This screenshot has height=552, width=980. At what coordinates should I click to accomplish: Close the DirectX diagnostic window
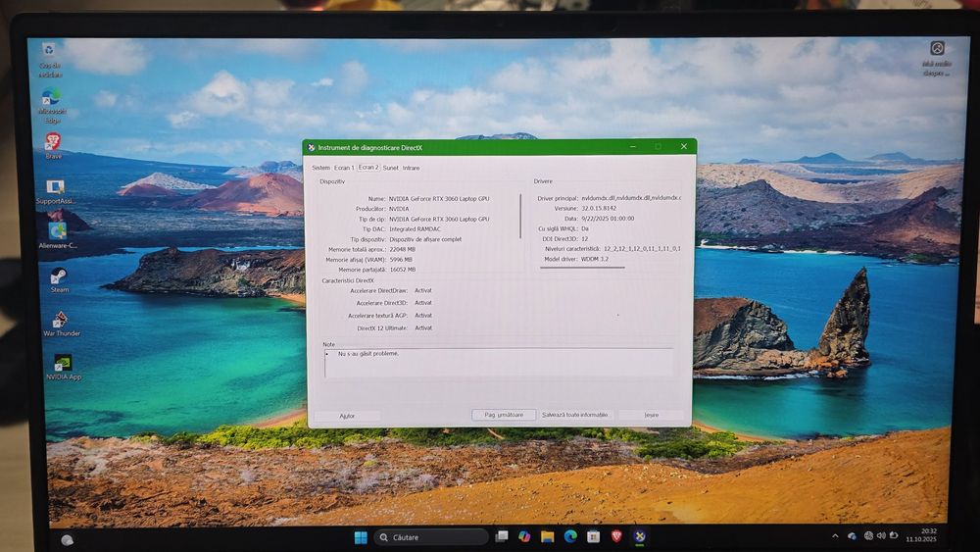[x=683, y=146]
